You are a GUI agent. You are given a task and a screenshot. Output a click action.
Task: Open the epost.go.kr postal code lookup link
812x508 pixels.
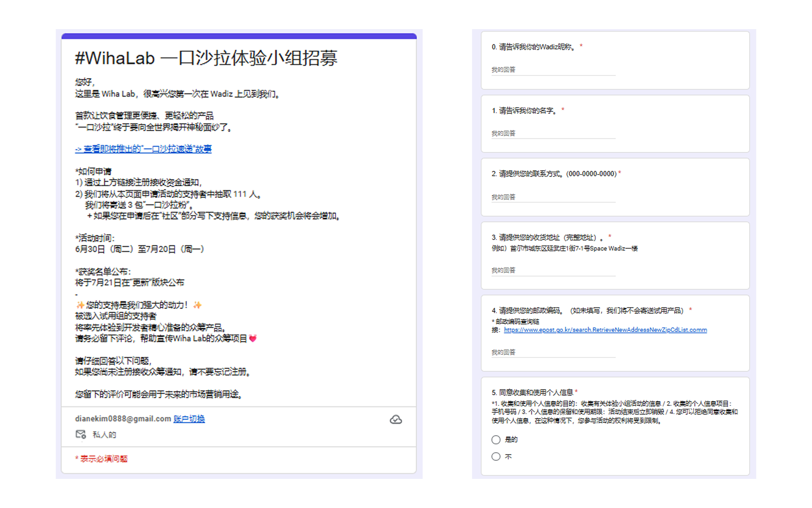(605, 330)
